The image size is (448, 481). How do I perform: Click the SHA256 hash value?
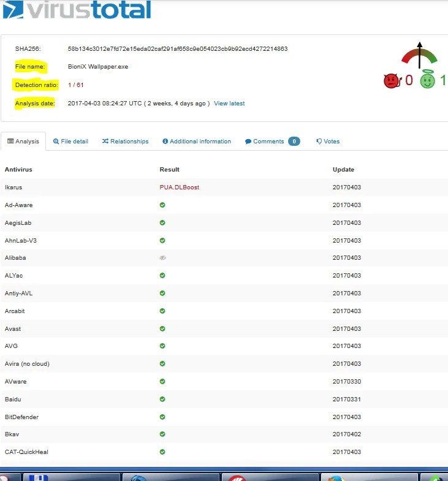[178, 49]
